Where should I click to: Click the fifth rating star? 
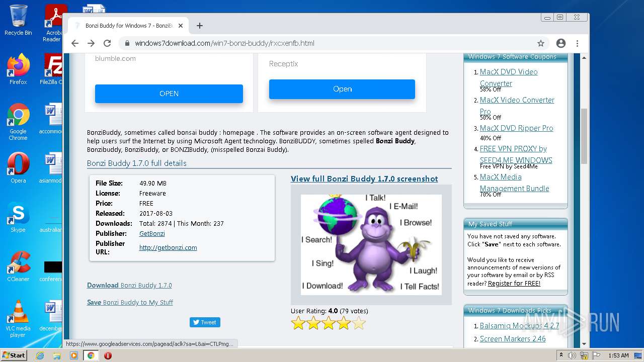coord(359,323)
